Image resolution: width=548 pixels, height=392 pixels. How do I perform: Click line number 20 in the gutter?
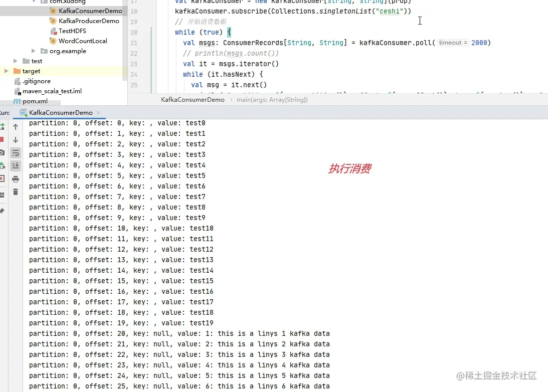(134, 32)
